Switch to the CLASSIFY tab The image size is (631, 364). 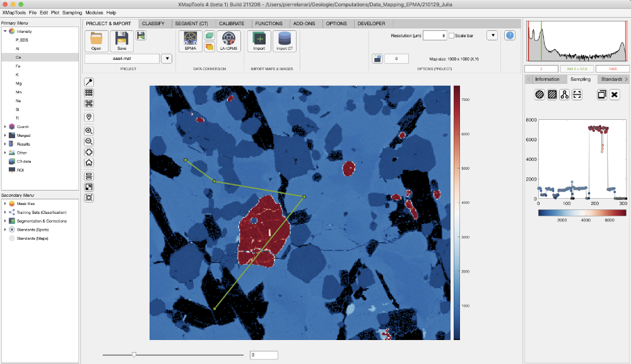[x=153, y=24]
